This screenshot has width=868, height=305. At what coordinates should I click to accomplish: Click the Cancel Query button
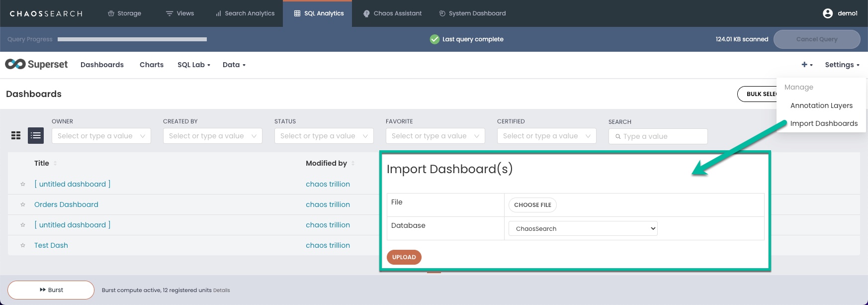pyautogui.click(x=817, y=39)
